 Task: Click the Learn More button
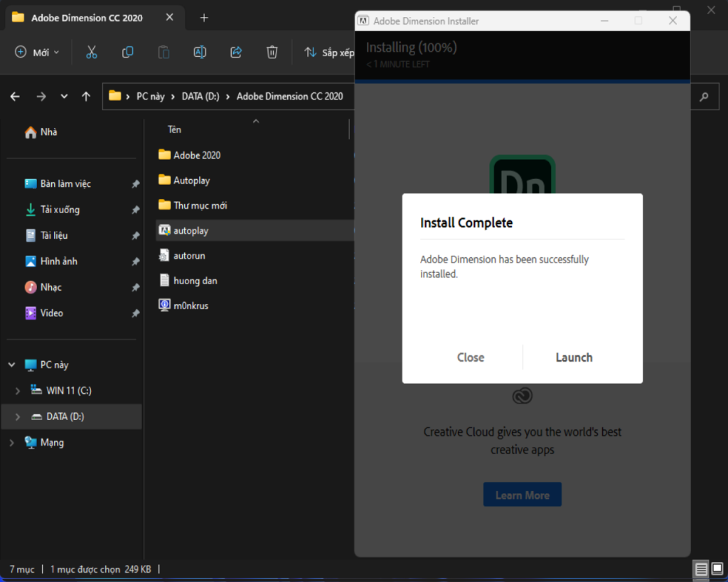(523, 495)
